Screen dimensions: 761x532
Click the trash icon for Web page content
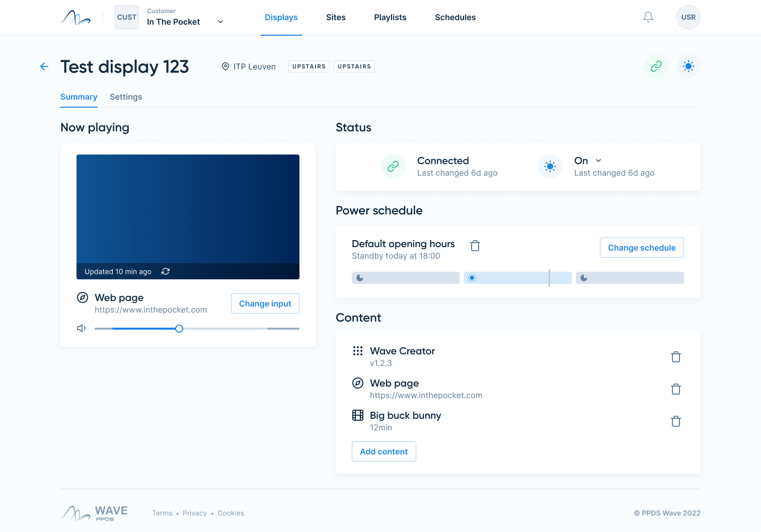pyautogui.click(x=675, y=389)
